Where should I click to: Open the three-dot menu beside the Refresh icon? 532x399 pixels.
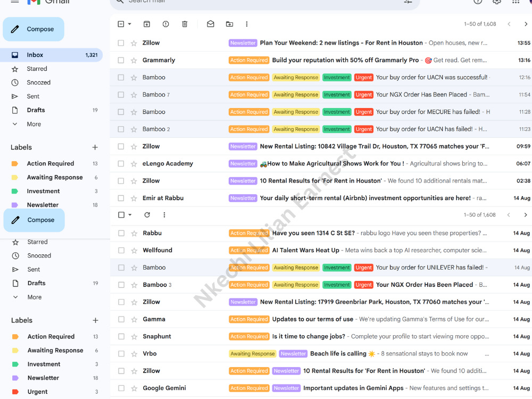[164, 215]
